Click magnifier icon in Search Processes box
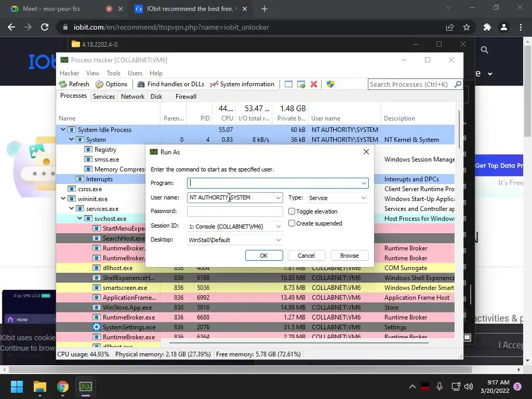 pyautogui.click(x=458, y=84)
